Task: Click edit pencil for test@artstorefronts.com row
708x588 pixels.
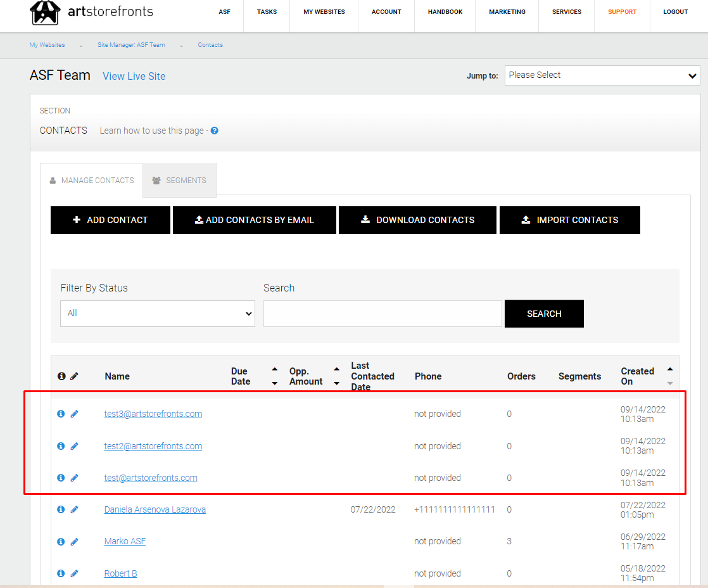Action: (x=75, y=478)
